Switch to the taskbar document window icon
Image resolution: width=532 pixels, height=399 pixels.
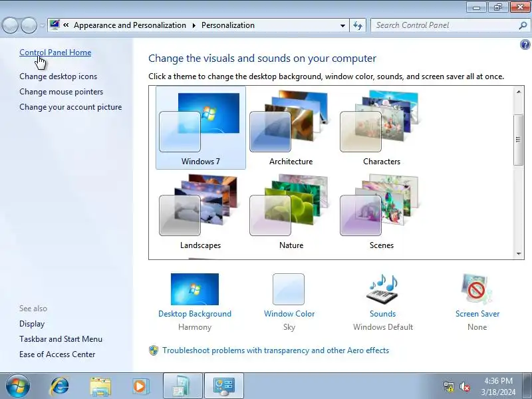[183, 386]
